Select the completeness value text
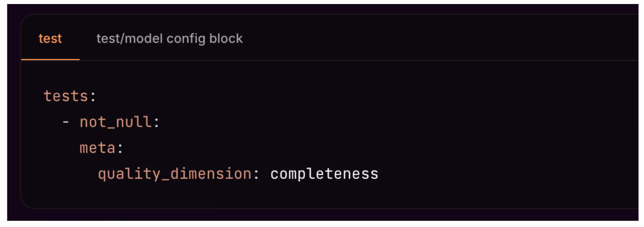The image size is (644, 227). (324, 173)
